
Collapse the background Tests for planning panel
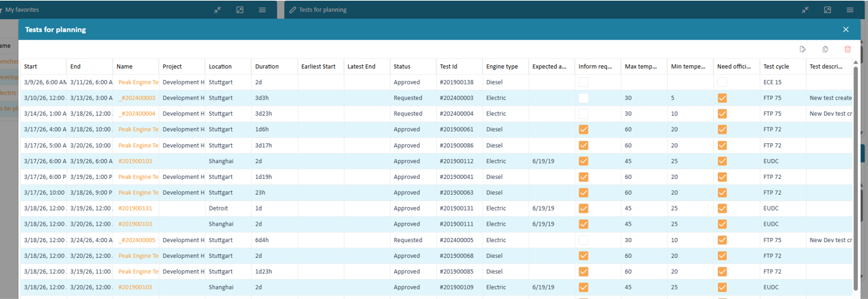click(x=805, y=10)
